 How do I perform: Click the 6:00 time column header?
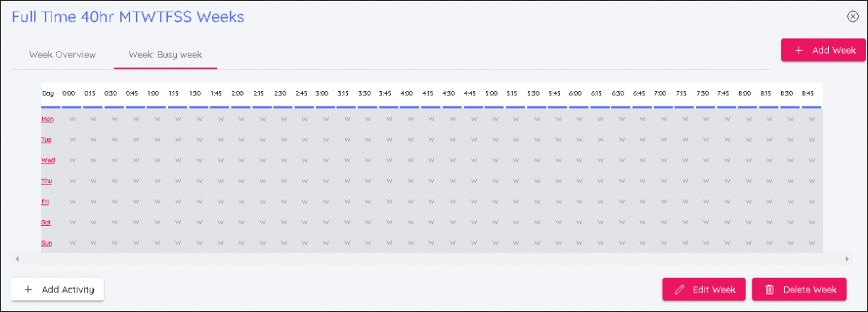[x=576, y=93]
